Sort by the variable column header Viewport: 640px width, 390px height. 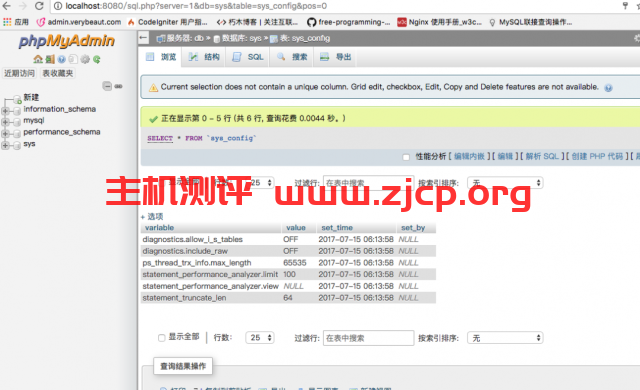[159, 228]
